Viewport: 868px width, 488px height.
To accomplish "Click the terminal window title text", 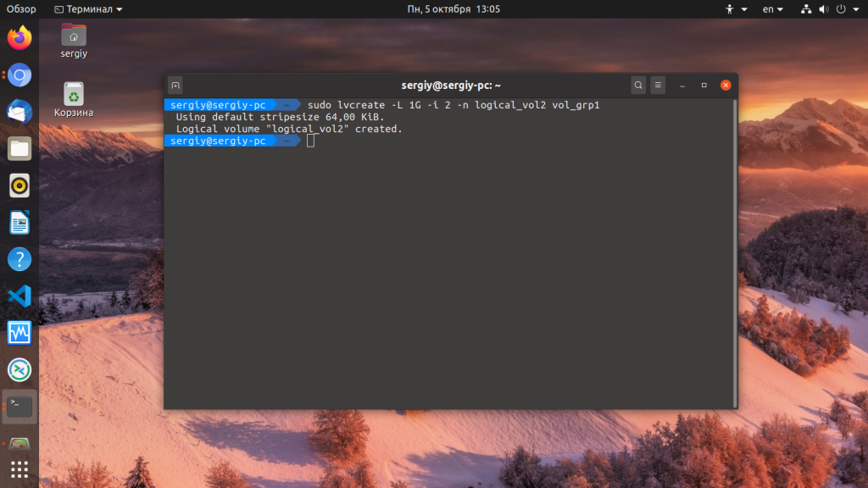I will click(451, 86).
